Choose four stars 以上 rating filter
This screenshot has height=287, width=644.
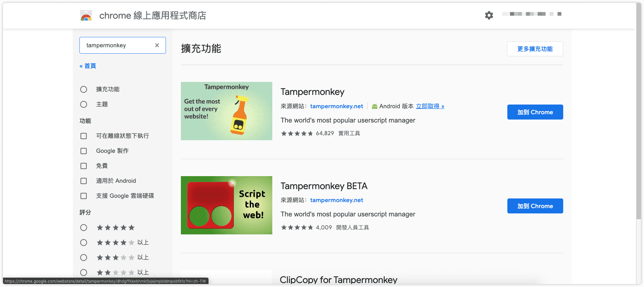(x=83, y=242)
